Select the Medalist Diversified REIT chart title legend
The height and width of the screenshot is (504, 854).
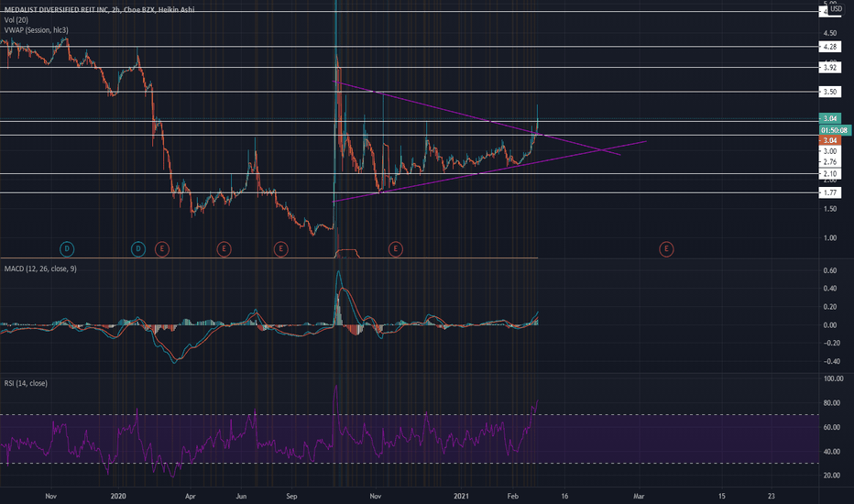[99, 9]
